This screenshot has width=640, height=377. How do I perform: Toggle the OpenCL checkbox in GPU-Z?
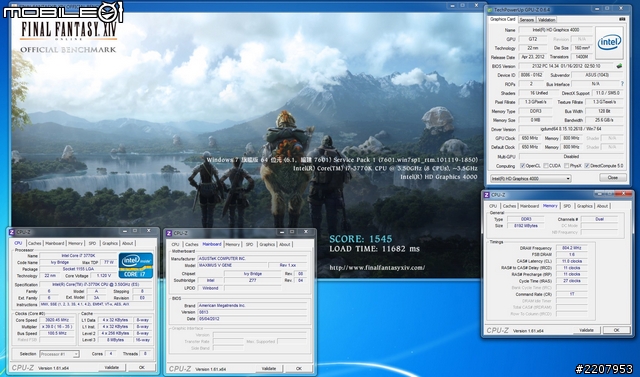click(522, 166)
